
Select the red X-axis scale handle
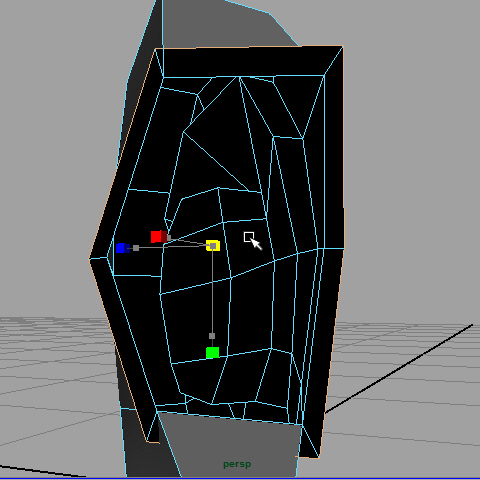[159, 237]
